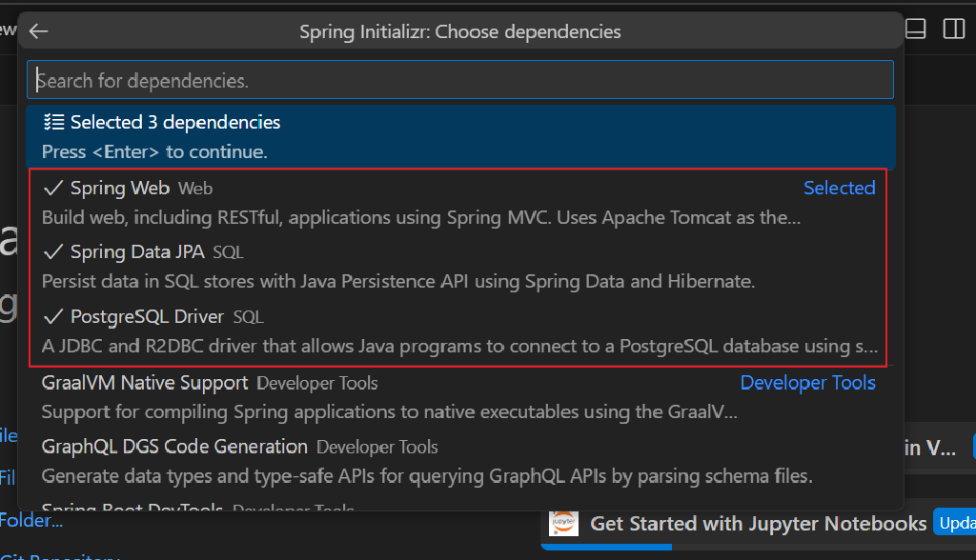Toggle the bottom panel layout icon
Image resolution: width=976 pixels, height=560 pixels.
(x=914, y=29)
